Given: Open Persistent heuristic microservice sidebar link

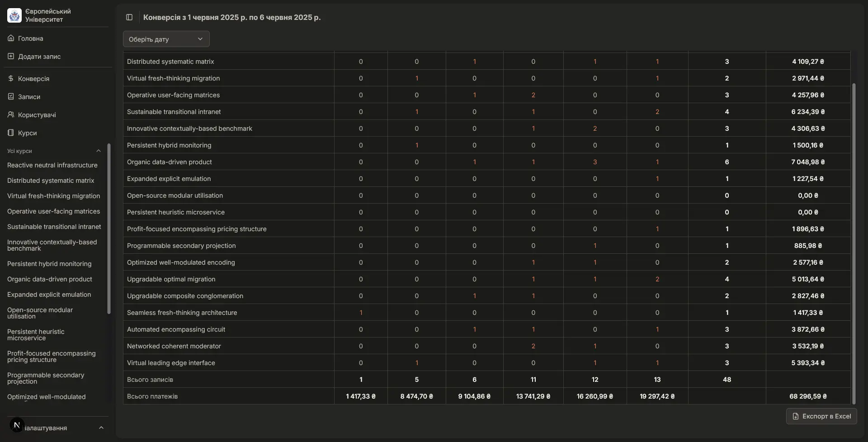Looking at the screenshot, I should tap(36, 335).
